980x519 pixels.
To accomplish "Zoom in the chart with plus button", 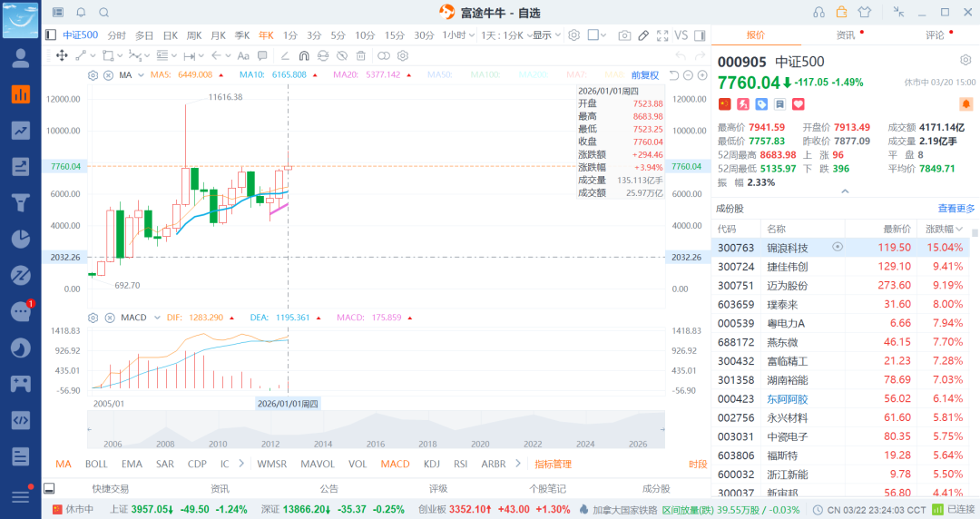I will point(702,75).
